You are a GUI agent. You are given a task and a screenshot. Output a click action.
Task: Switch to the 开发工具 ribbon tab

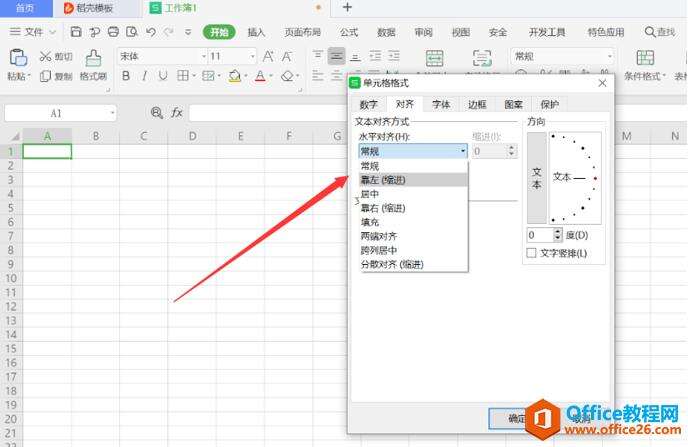click(547, 32)
